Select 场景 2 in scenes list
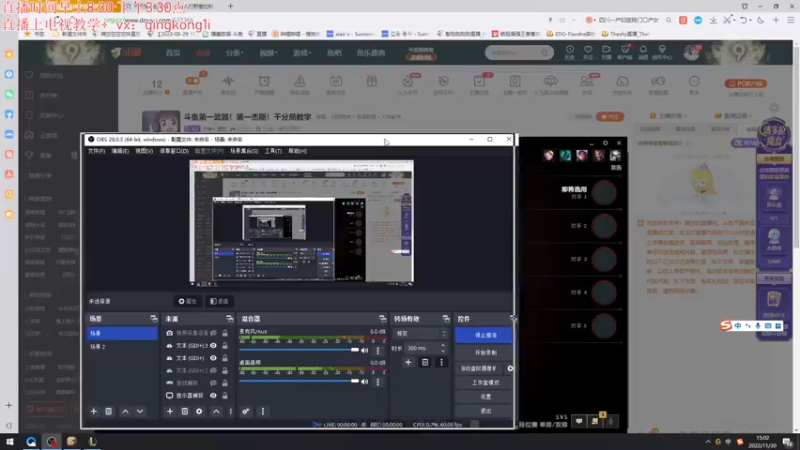This screenshot has width=800, height=450. click(122, 346)
